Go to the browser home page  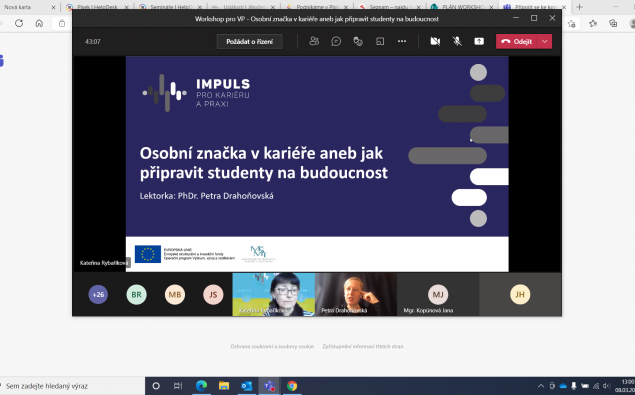(x=39, y=23)
